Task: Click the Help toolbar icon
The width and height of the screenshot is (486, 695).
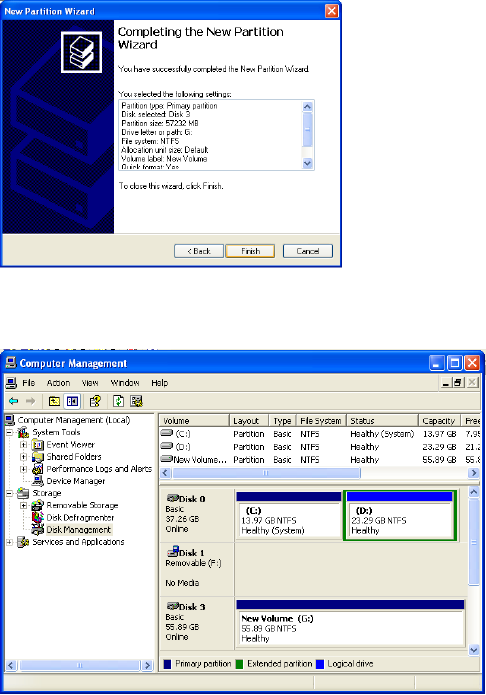Action: (x=95, y=401)
